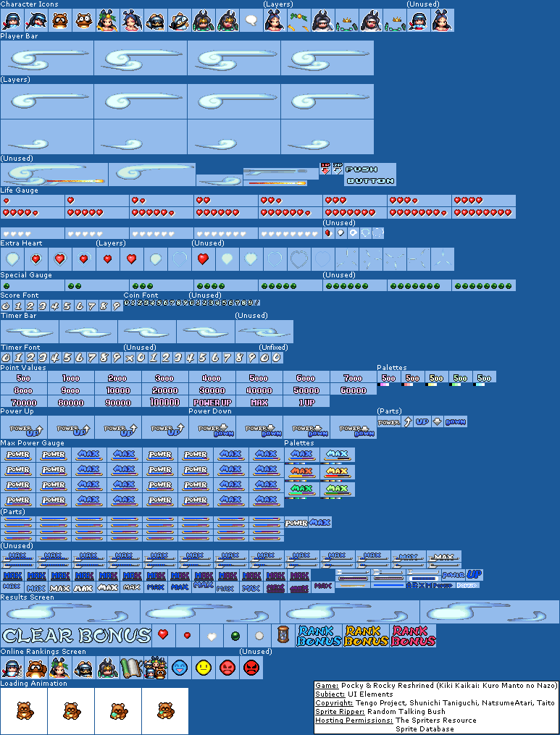Select the 'x' multiplier glyph in Timer Font
Image resolution: width=560 pixels, height=735 pixels.
tap(129, 358)
